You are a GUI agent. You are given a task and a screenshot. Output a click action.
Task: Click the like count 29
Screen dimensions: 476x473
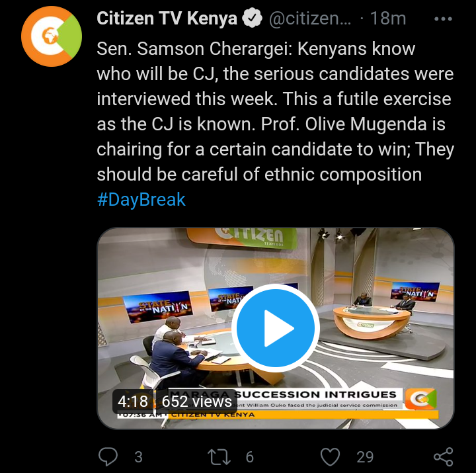point(365,457)
